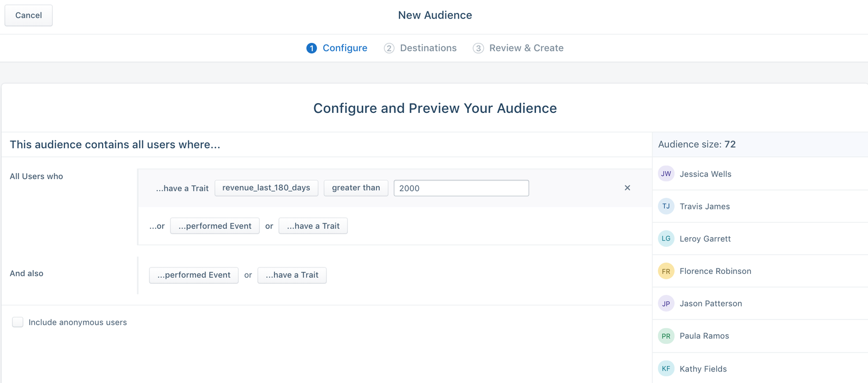Viewport: 868px width, 383px height.
Task: Click the FR avatar for Florence Robinson
Action: click(x=666, y=271)
